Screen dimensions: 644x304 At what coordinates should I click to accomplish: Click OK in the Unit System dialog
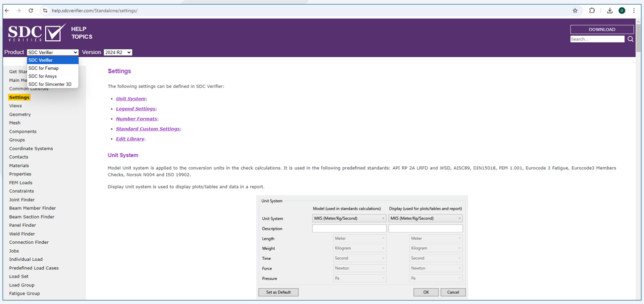click(426, 292)
